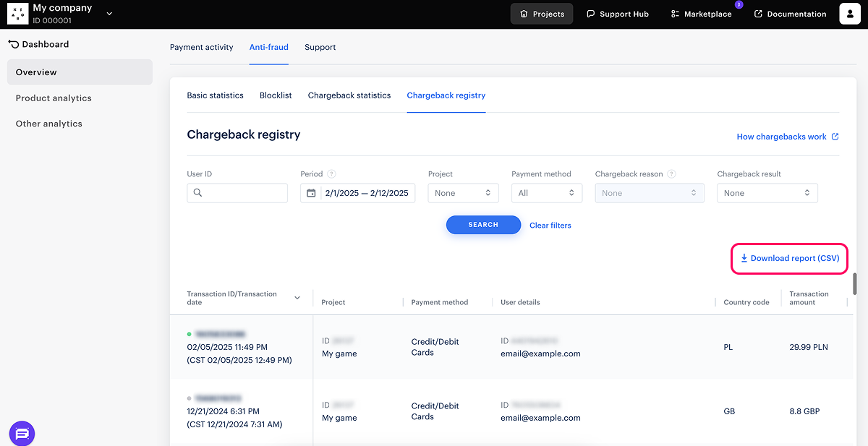Image resolution: width=868 pixels, height=446 pixels.
Task: Click the Download report (CSV) link
Action: 790,259
